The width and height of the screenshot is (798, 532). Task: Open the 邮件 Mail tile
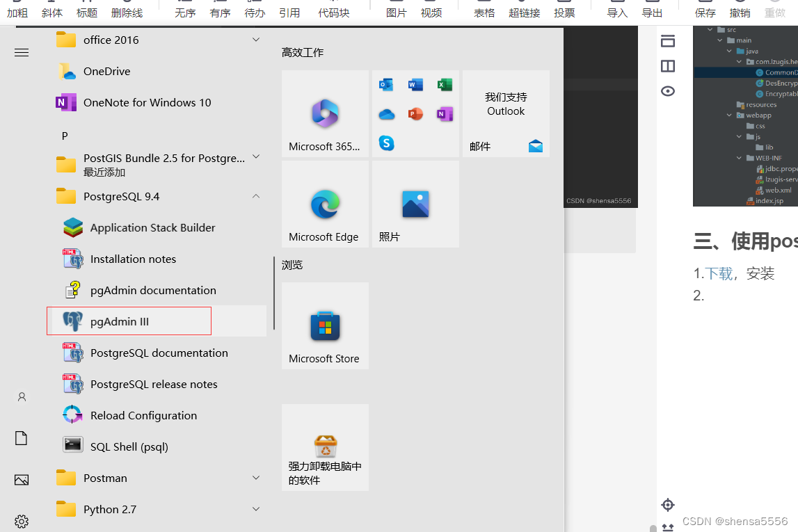pos(506,113)
